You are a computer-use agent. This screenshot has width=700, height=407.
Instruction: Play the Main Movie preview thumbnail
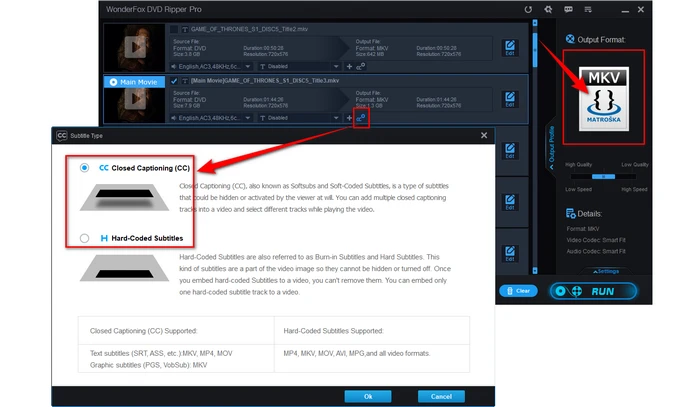[x=135, y=100]
